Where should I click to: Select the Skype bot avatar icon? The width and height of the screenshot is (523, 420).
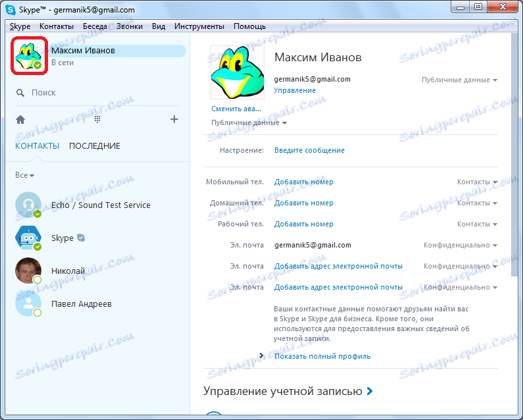pos(28,238)
